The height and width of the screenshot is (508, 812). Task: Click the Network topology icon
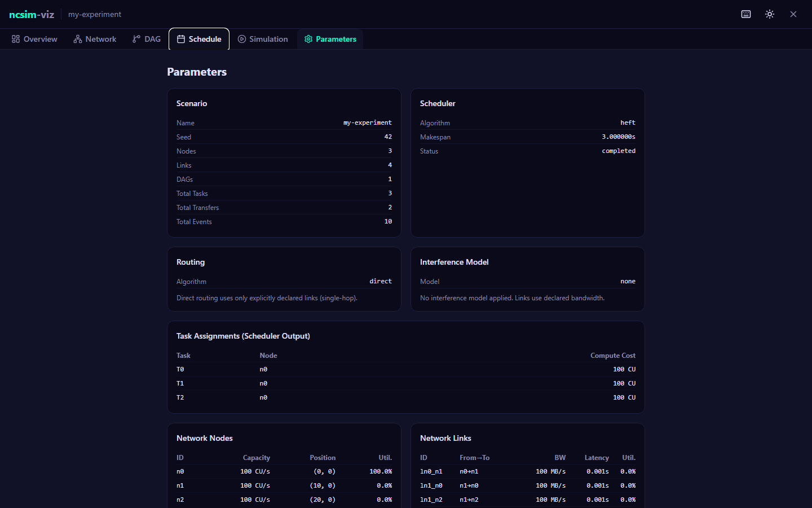[78, 39]
